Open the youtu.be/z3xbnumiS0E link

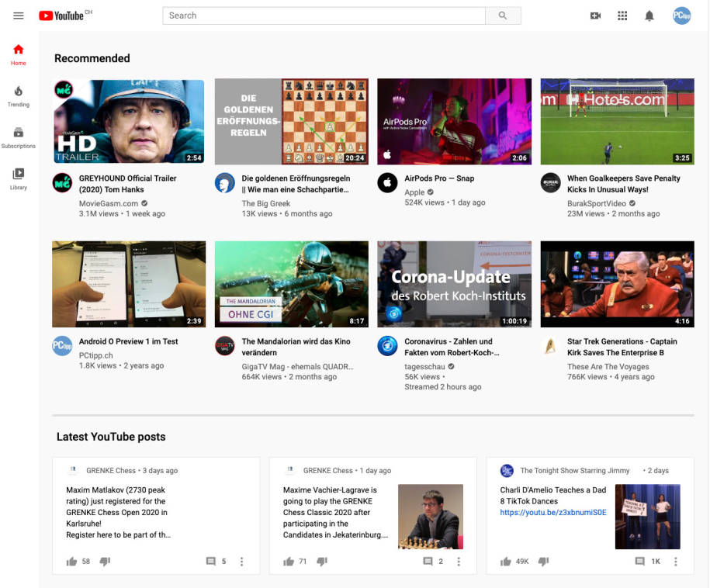(x=553, y=513)
